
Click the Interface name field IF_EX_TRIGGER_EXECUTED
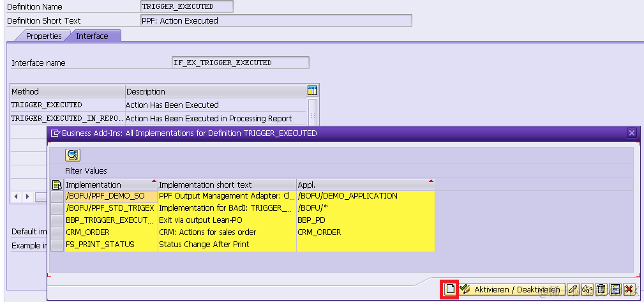[241, 63]
